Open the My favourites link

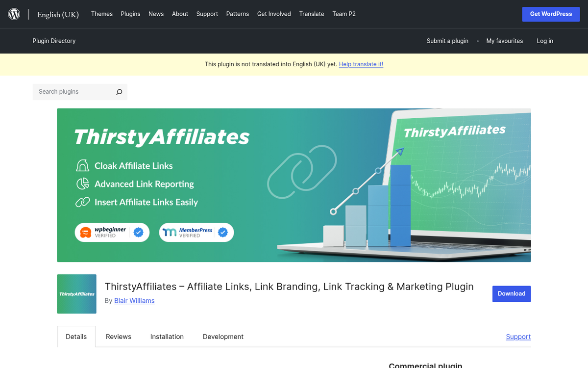505,41
